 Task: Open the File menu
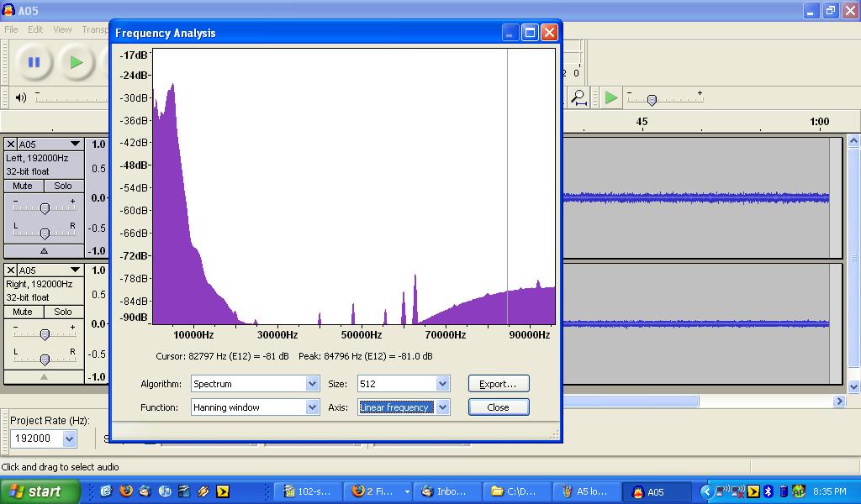(11, 29)
